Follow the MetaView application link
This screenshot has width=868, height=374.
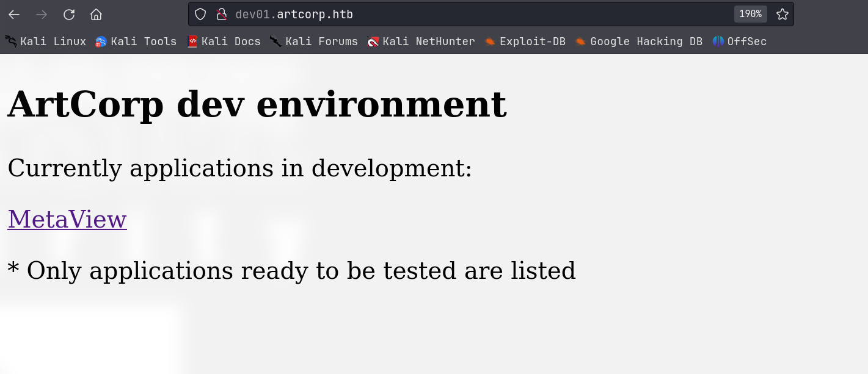[67, 219]
